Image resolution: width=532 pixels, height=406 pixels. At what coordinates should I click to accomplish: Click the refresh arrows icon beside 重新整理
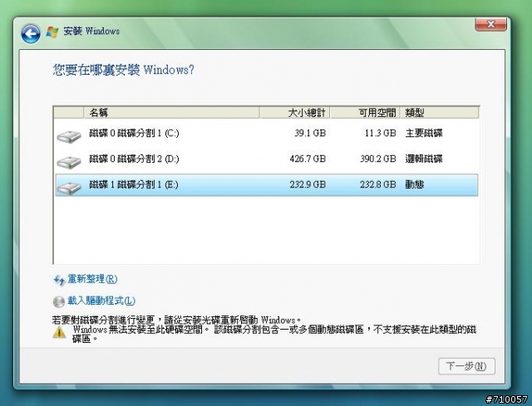coord(59,280)
